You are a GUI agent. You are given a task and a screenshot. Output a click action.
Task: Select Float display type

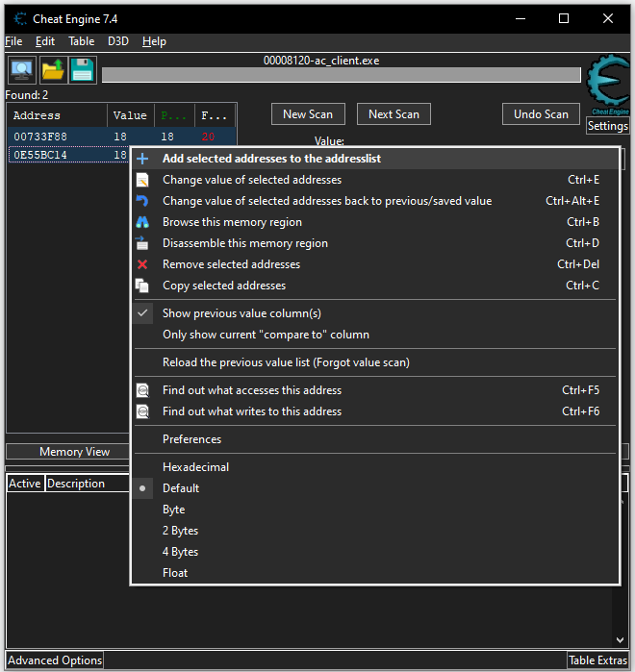(x=375, y=573)
